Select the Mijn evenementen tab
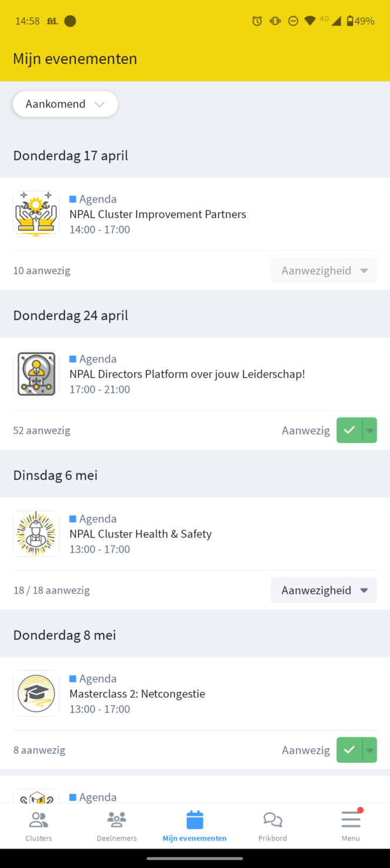 pos(194,825)
